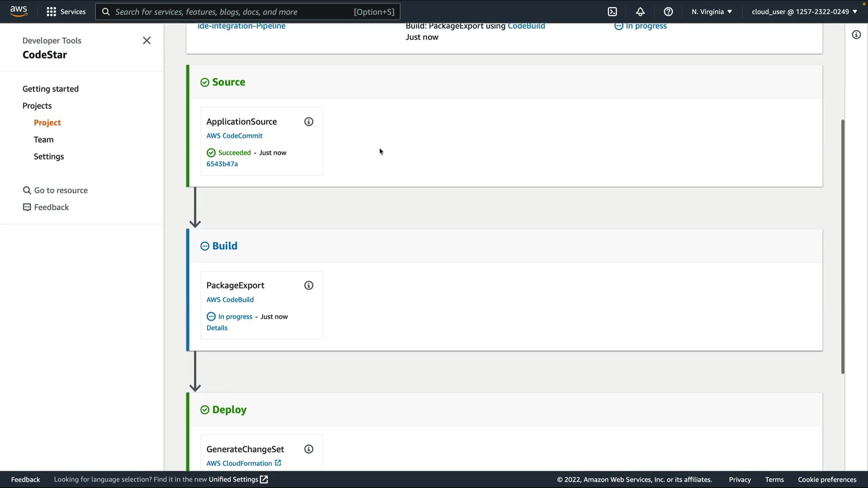Click the vertical page scrollbar
Image resolution: width=868 pixels, height=488 pixels.
click(x=843, y=246)
